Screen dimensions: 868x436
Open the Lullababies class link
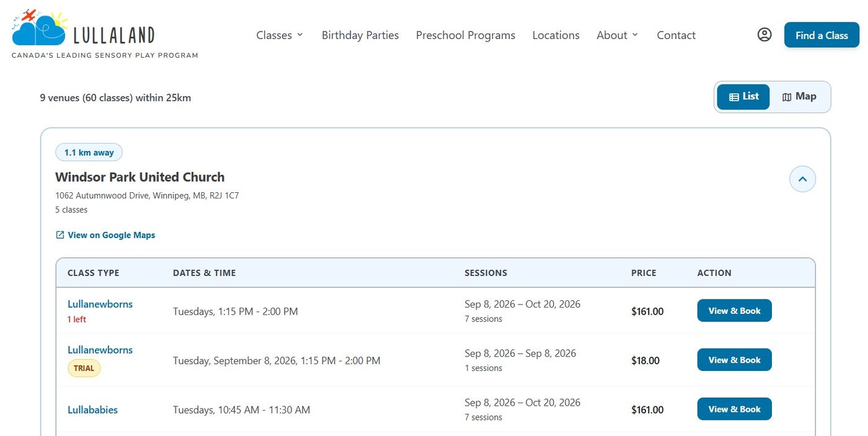(92, 410)
